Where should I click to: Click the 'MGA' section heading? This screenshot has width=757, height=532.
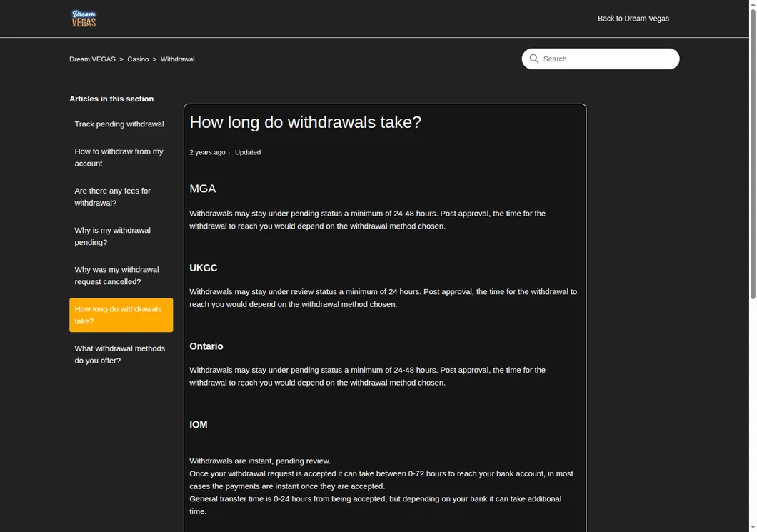[x=202, y=189]
